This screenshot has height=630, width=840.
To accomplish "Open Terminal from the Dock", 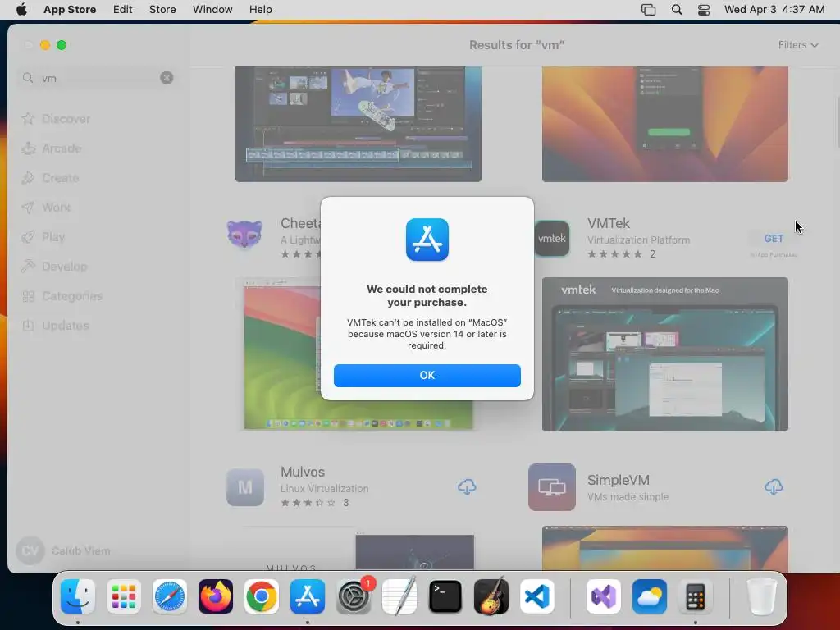I will point(445,596).
